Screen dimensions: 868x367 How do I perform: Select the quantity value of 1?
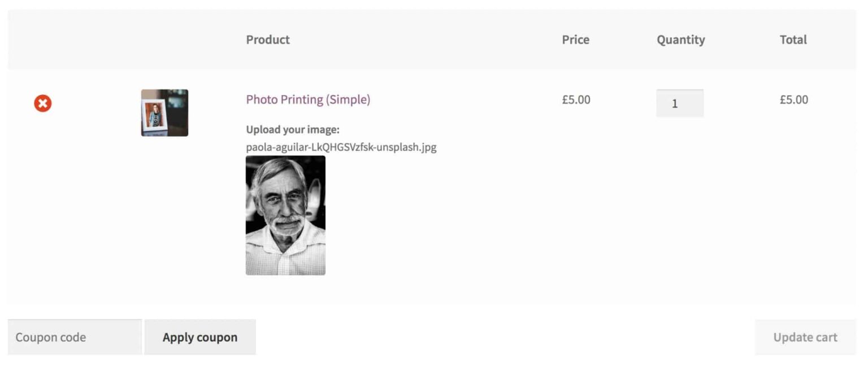tap(680, 102)
